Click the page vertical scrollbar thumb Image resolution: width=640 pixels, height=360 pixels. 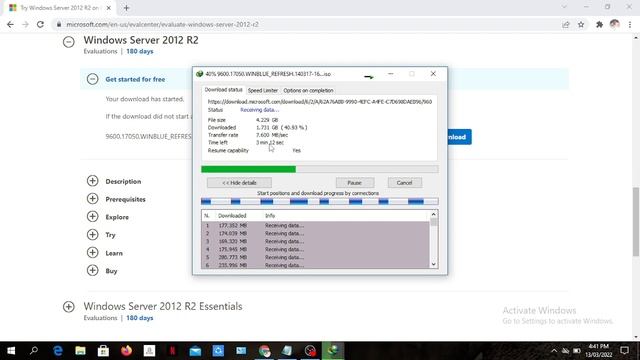coord(636,222)
